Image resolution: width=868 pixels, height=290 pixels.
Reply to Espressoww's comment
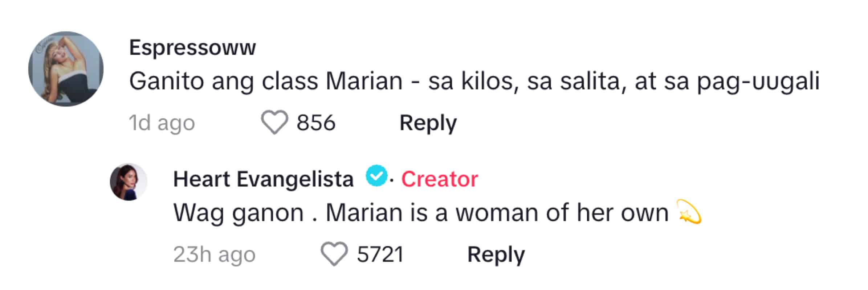point(428,123)
